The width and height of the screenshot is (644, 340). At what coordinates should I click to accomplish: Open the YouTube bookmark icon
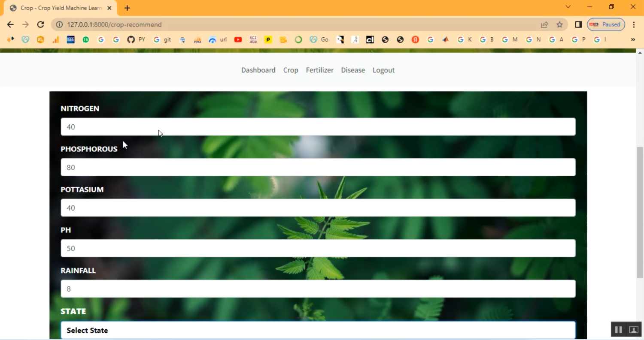pos(238,39)
